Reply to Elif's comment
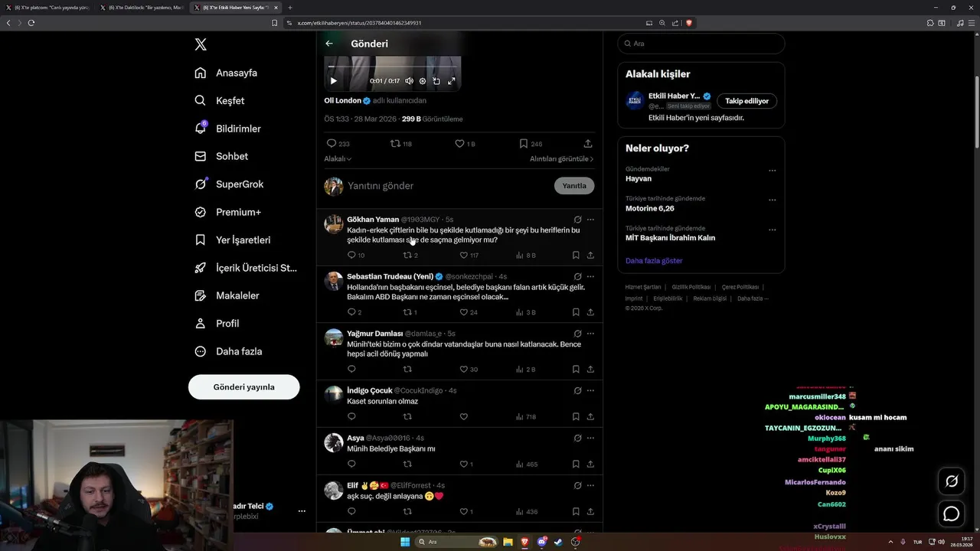This screenshot has width=980, height=551. pos(351,511)
